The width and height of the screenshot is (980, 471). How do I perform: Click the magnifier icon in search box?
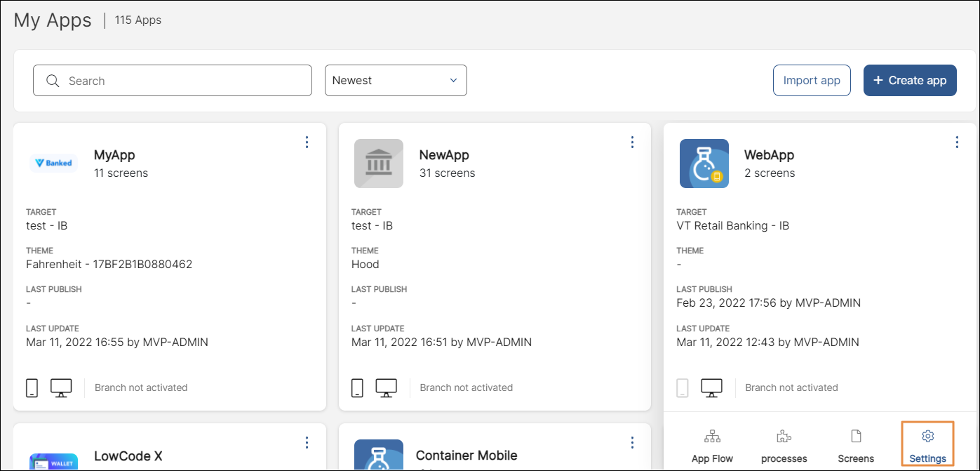[x=53, y=81]
